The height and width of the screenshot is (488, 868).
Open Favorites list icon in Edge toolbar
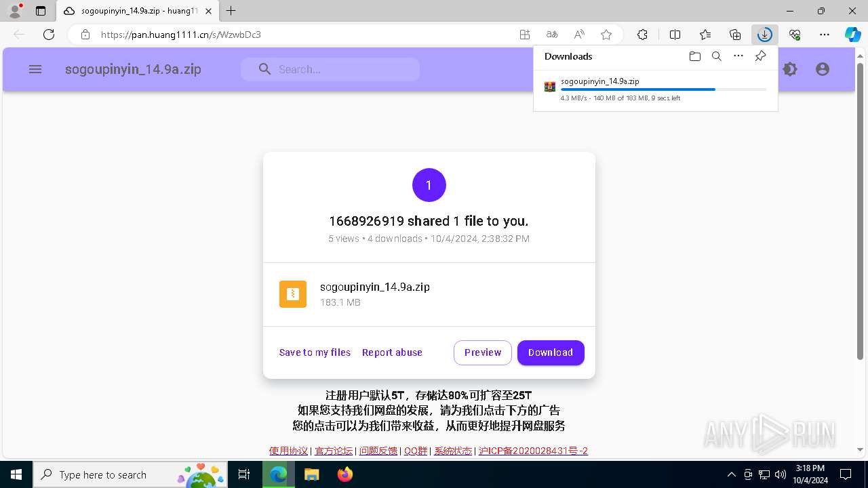[705, 35]
